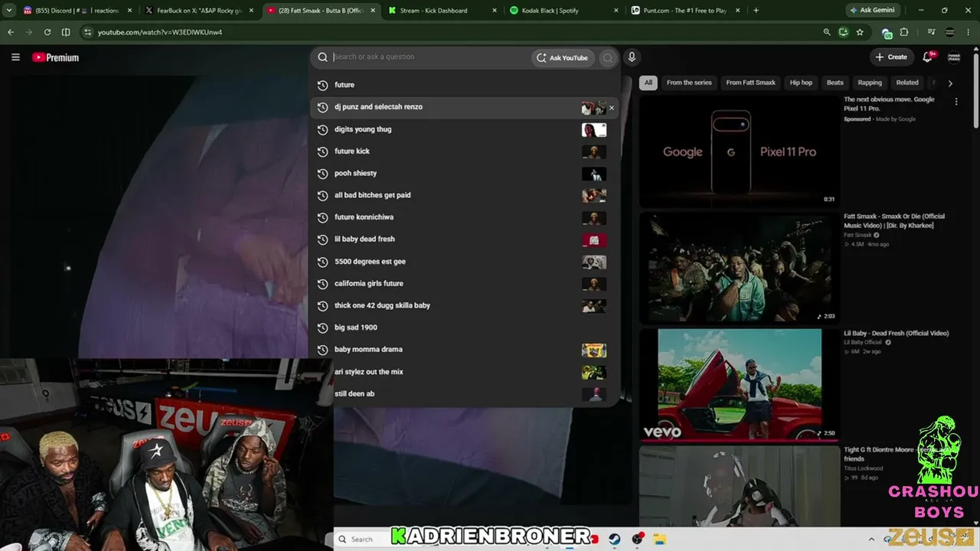This screenshot has height=551, width=980.
Task: Open the YouTube hamburger guide menu
Action: point(15,57)
